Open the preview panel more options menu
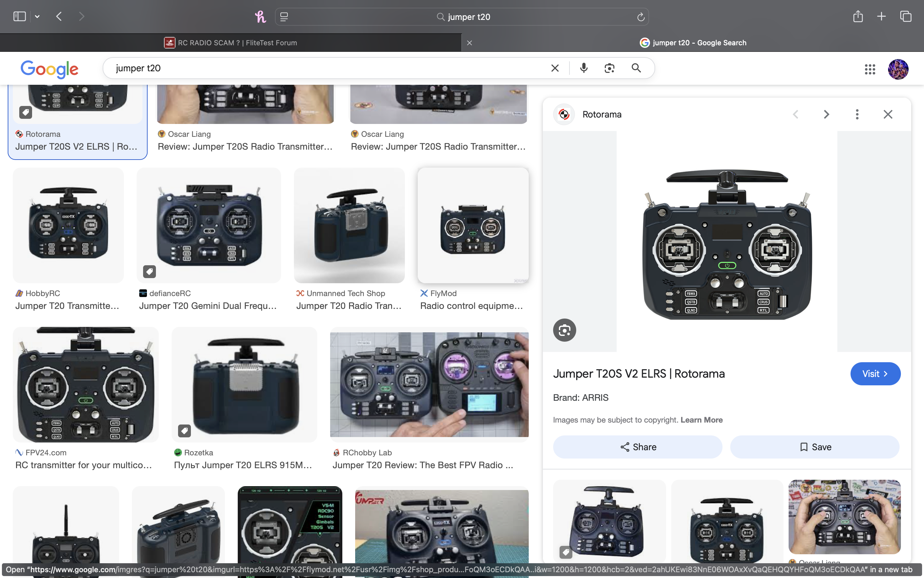Screen dimensions: 924x578 tap(857, 114)
